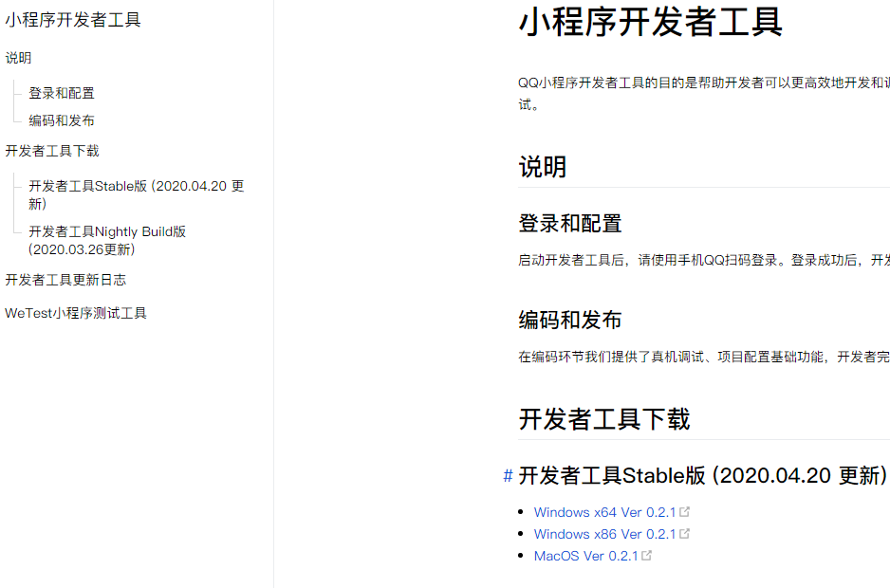Click intro paragraph starting QQ小程序开发者工具

pos(704,94)
